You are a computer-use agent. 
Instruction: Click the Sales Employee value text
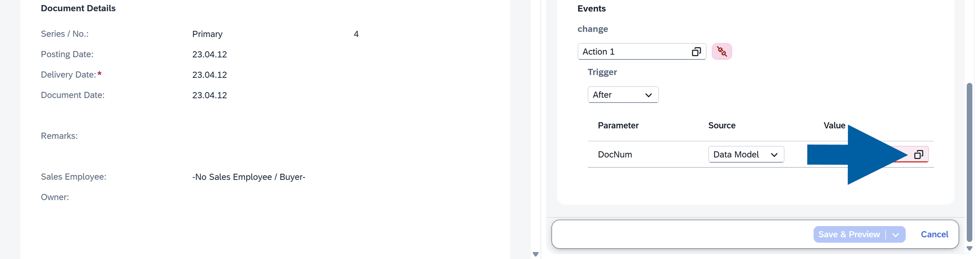[x=249, y=176]
